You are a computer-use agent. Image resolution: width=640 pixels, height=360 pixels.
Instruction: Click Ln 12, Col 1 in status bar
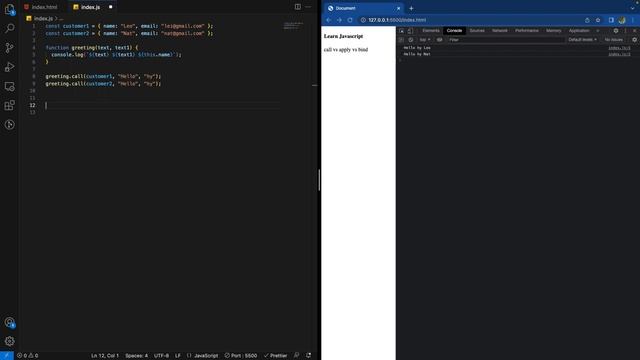(105, 356)
